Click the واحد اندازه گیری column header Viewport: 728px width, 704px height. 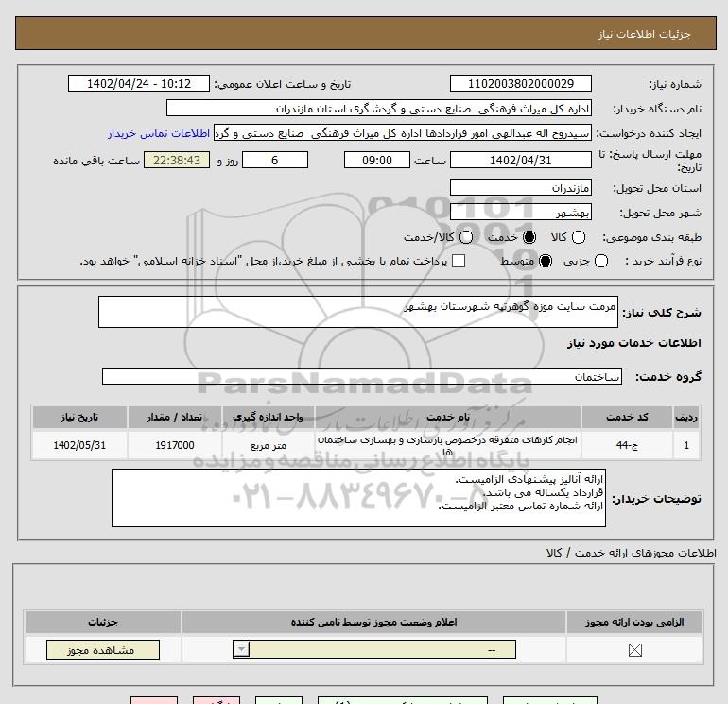point(268,417)
